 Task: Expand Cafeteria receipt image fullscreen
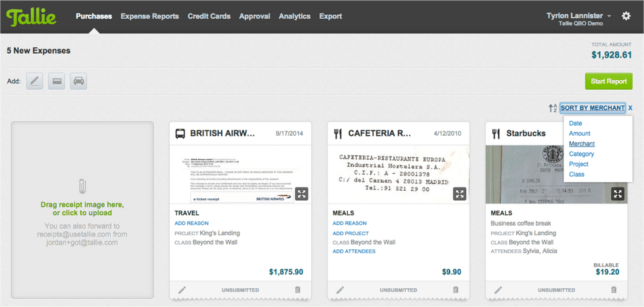pyautogui.click(x=460, y=194)
